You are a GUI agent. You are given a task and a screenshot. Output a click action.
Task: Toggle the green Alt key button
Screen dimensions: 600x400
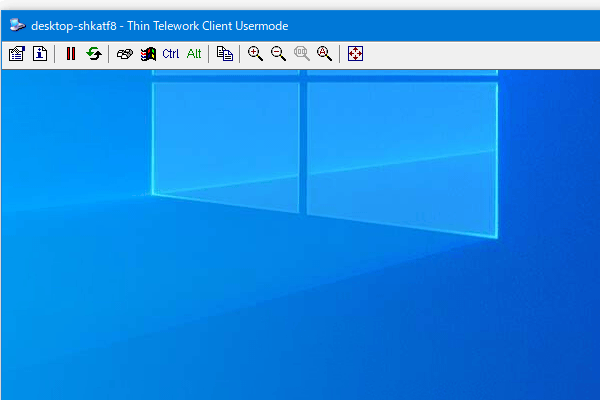[194, 54]
